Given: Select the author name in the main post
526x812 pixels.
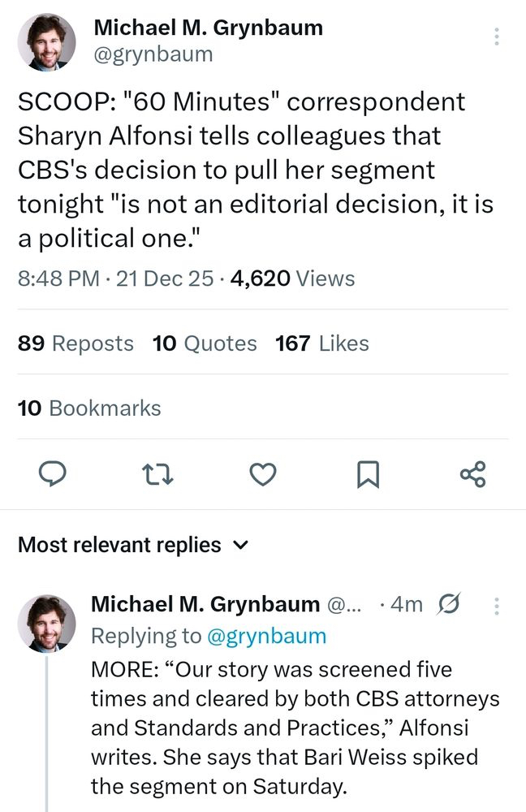Looking at the screenshot, I should (x=209, y=28).
